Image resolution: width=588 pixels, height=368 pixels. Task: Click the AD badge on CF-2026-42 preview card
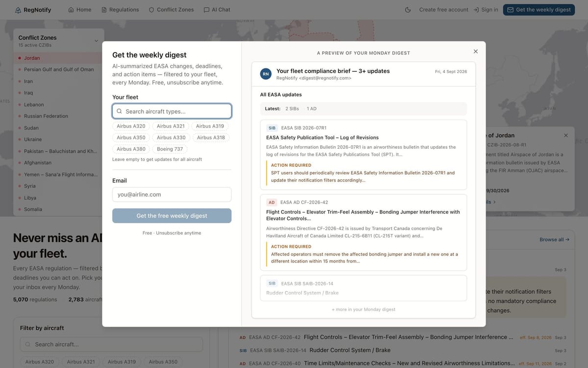[271, 203]
